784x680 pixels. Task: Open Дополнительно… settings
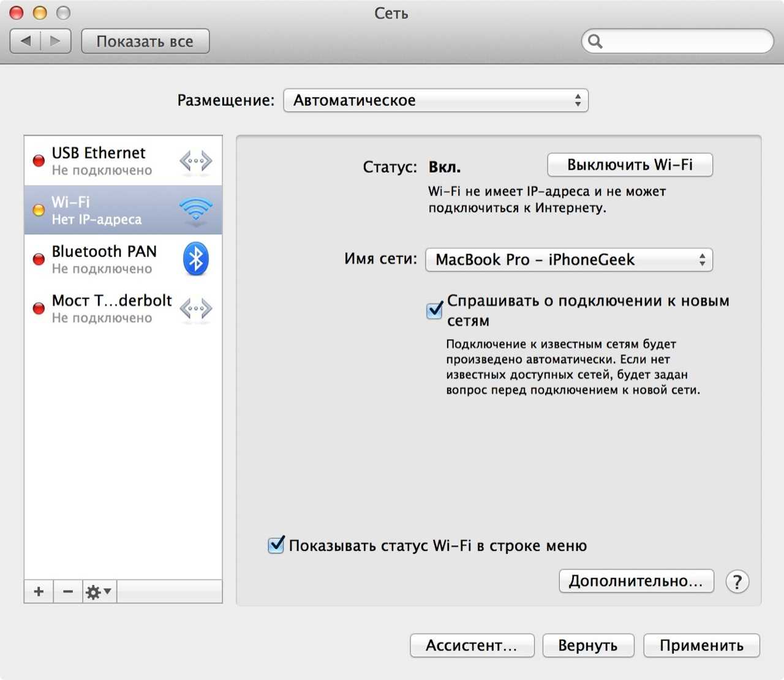636,581
